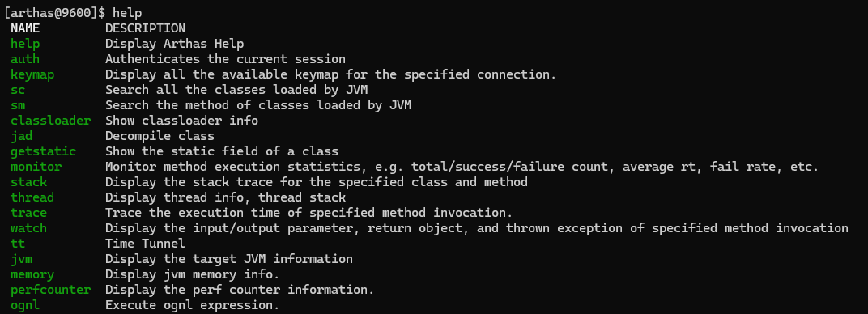Click the 'classloader' command name

50,120
